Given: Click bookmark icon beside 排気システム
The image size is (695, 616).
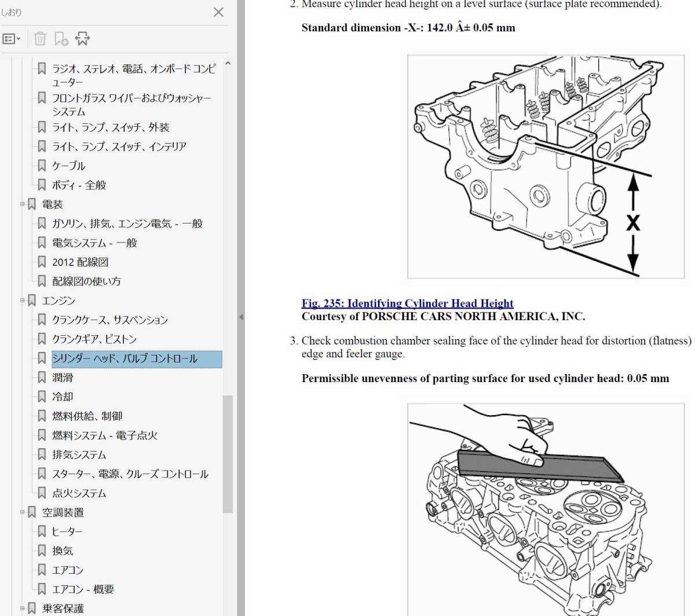Looking at the screenshot, I should pos(42,454).
